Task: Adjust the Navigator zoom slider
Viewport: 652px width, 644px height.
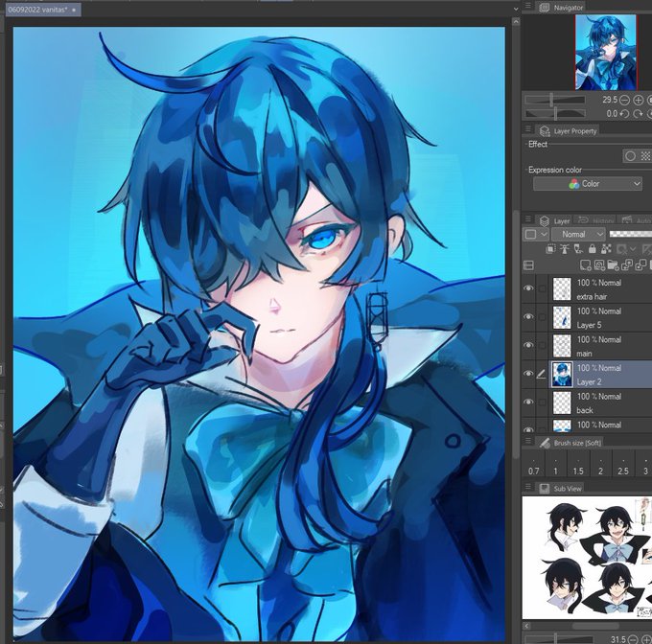Action: point(555,100)
